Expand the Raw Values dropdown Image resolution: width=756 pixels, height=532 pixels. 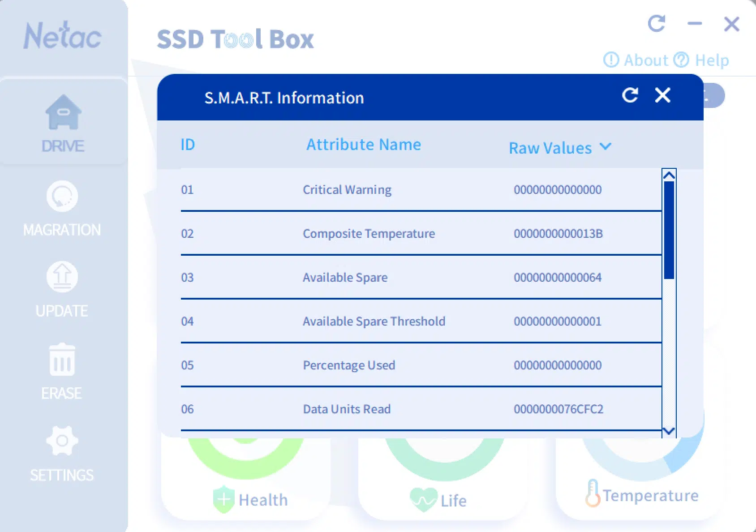605,147
